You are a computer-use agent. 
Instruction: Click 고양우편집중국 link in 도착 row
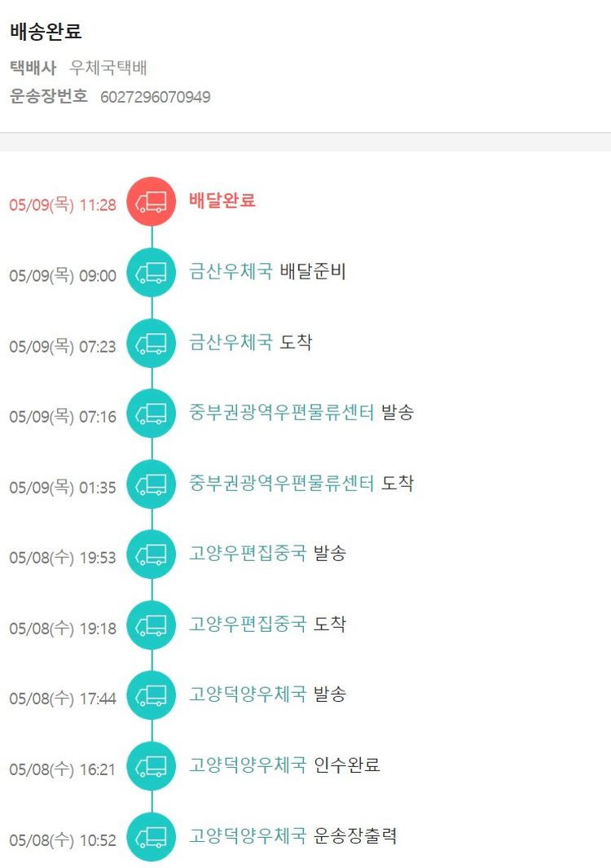[248, 625]
